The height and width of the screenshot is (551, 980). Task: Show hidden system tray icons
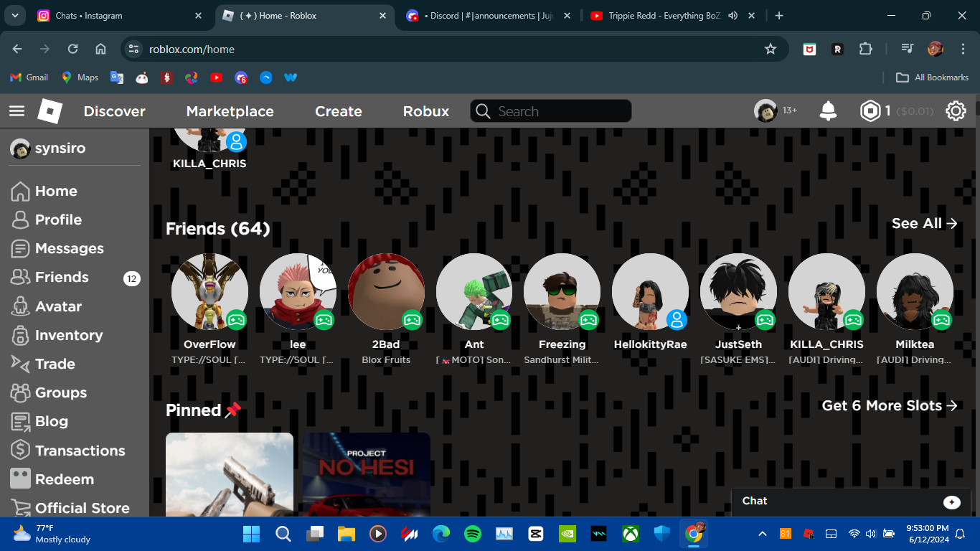(x=763, y=534)
